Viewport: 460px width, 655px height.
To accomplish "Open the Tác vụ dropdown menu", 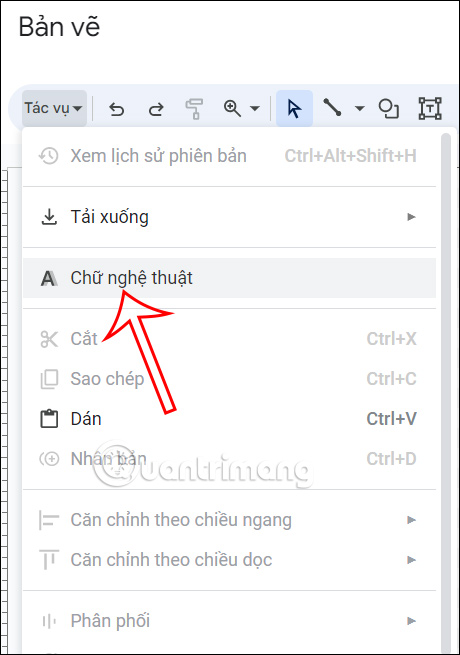I will [x=54, y=108].
